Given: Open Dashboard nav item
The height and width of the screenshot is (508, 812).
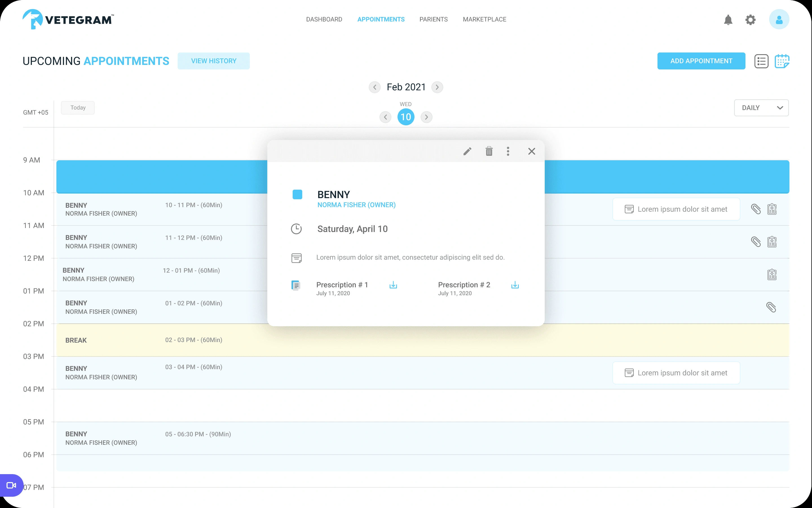Looking at the screenshot, I should [x=324, y=19].
